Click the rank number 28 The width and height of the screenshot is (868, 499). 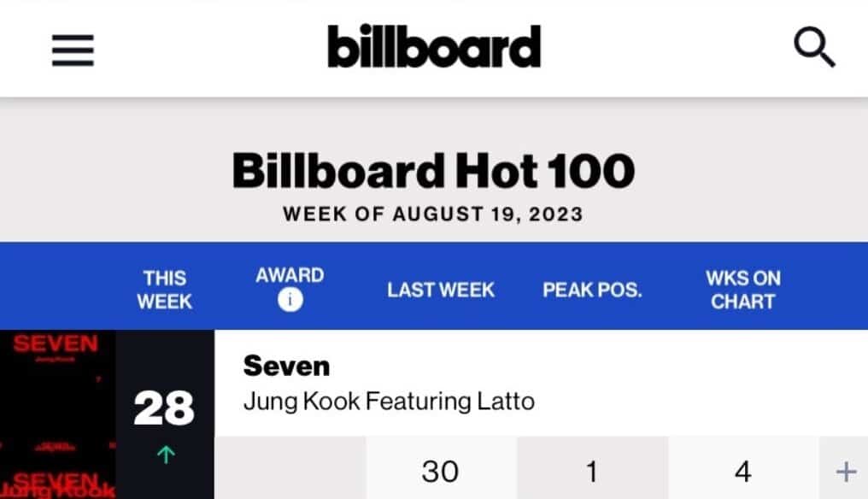click(x=164, y=408)
